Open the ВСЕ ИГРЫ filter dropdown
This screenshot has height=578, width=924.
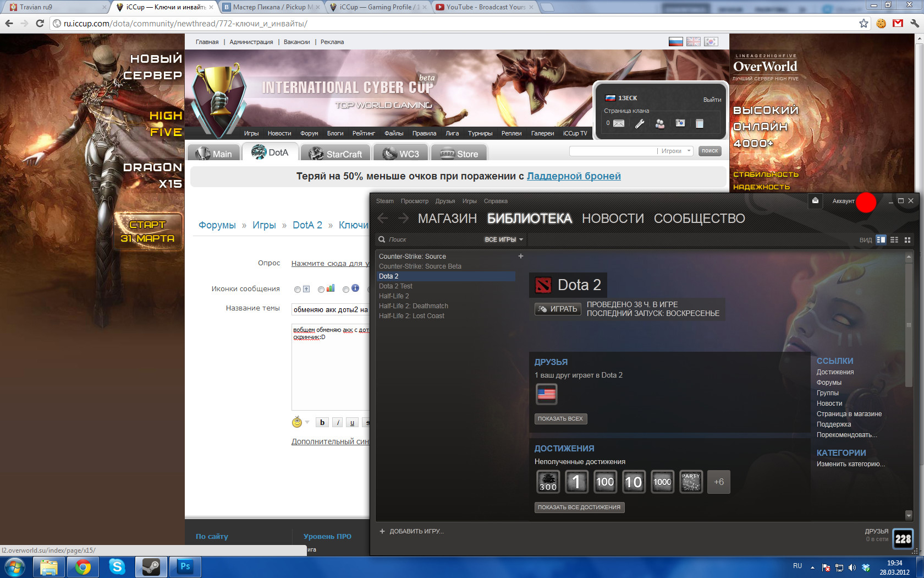pyautogui.click(x=504, y=239)
